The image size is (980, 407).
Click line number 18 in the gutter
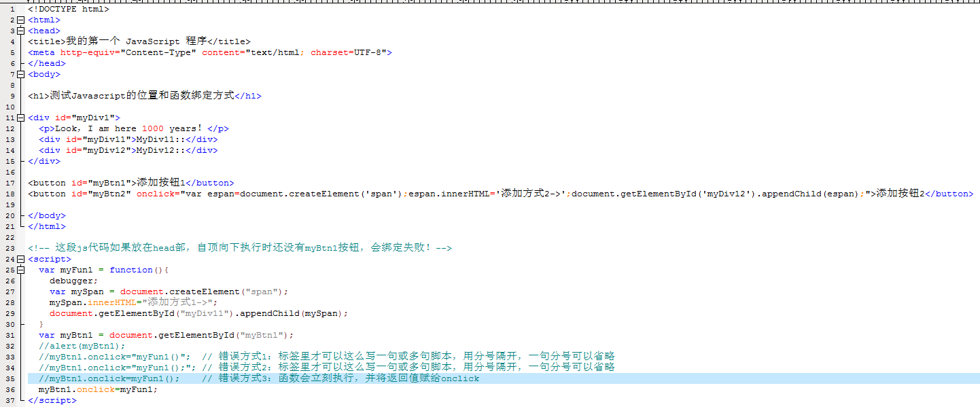[10, 194]
